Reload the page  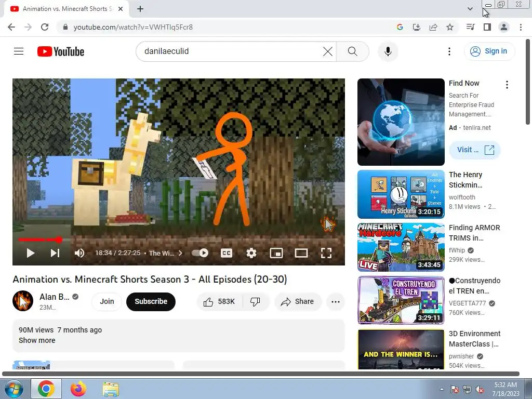[45, 27]
